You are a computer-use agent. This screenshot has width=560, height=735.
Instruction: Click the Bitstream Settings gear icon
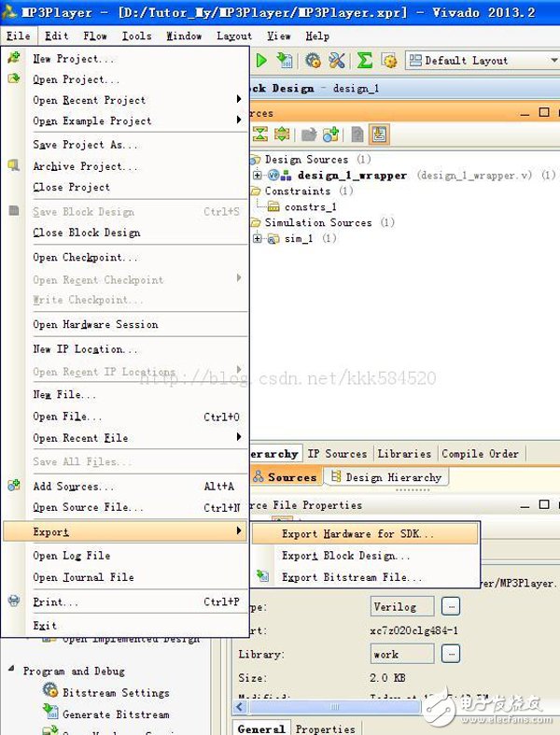[x=49, y=692]
